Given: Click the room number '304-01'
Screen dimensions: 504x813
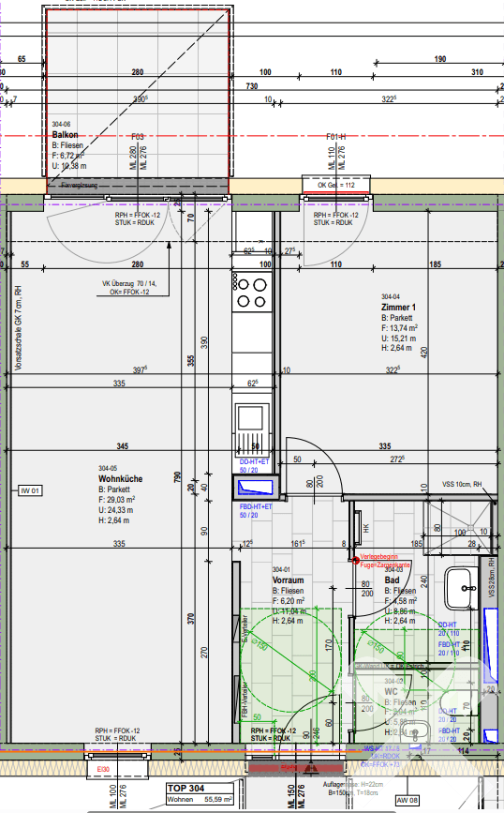Looking at the screenshot, I should 282,570.
